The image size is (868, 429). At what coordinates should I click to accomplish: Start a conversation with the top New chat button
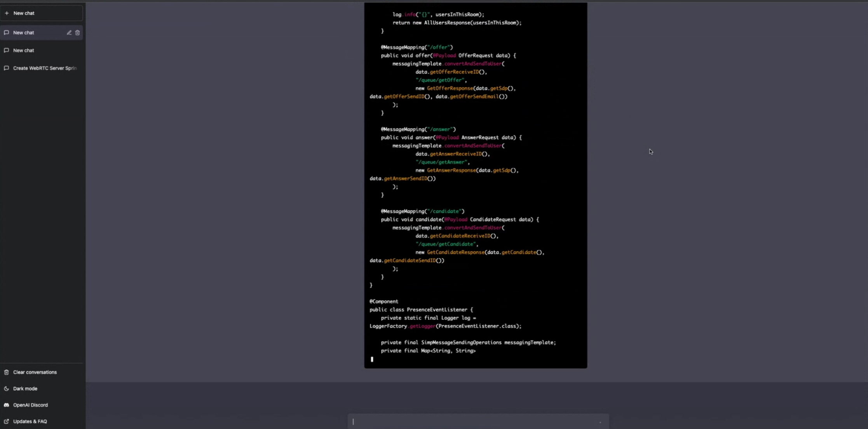[41, 13]
